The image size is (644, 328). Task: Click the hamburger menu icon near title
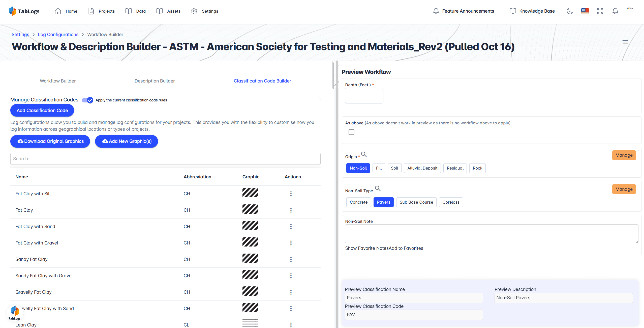click(x=625, y=42)
